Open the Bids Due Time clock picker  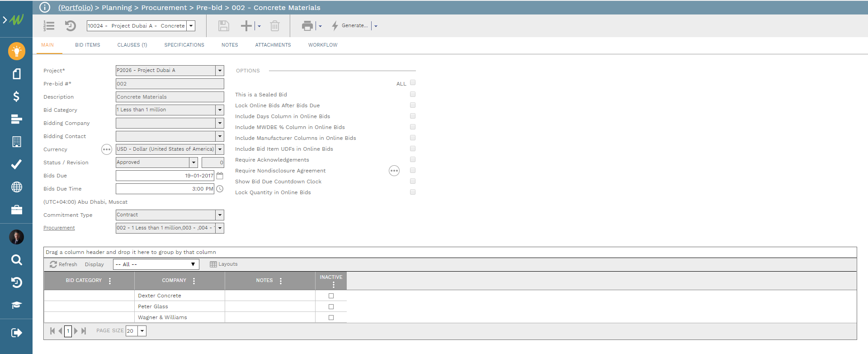[220, 189]
